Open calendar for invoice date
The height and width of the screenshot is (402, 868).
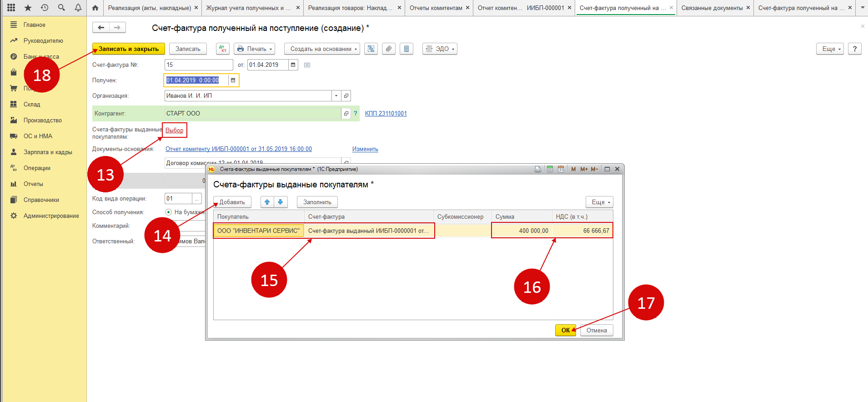tap(293, 65)
